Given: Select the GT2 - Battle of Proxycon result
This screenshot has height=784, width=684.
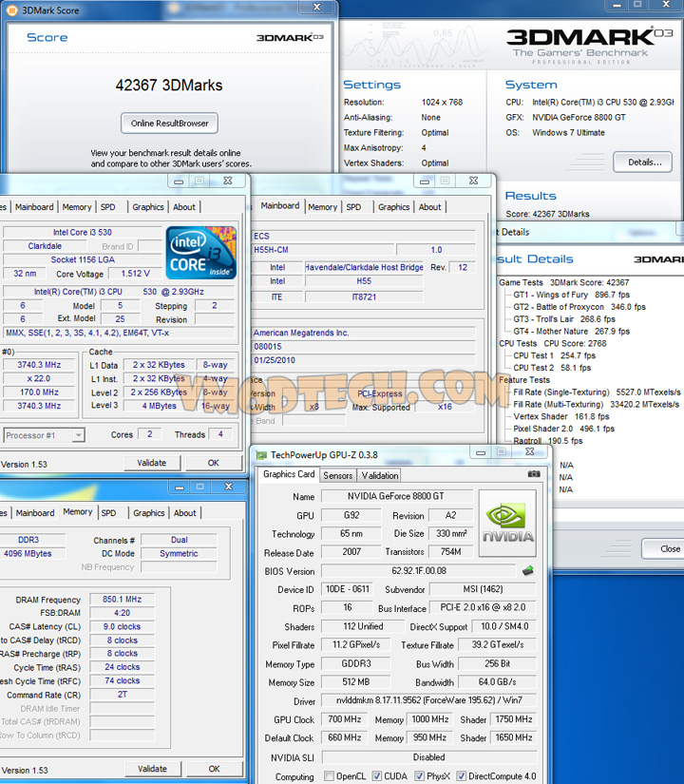Looking at the screenshot, I should click(x=579, y=307).
